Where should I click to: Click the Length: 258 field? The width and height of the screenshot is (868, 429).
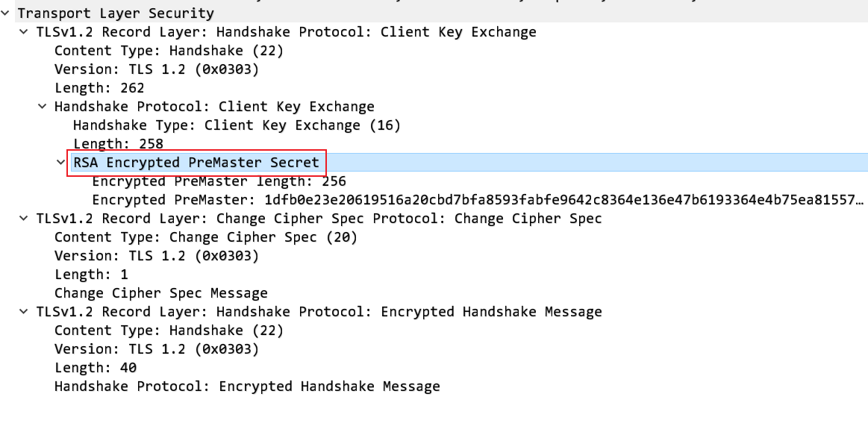(118, 144)
